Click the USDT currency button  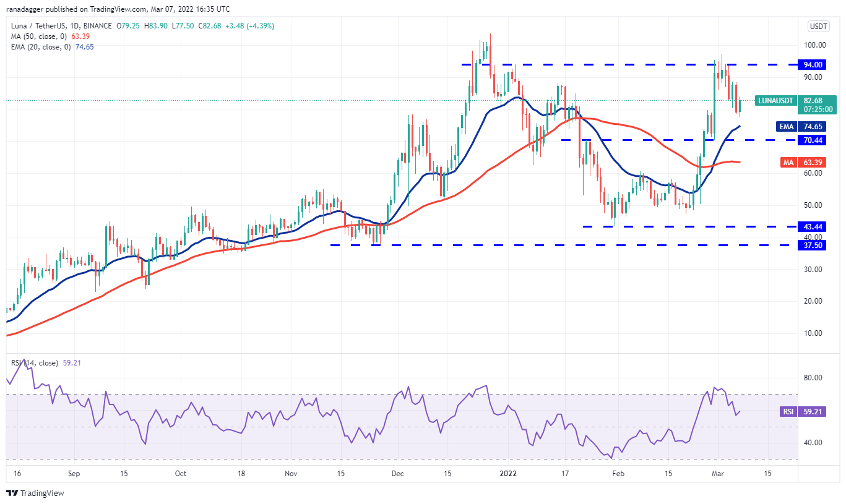coord(818,26)
